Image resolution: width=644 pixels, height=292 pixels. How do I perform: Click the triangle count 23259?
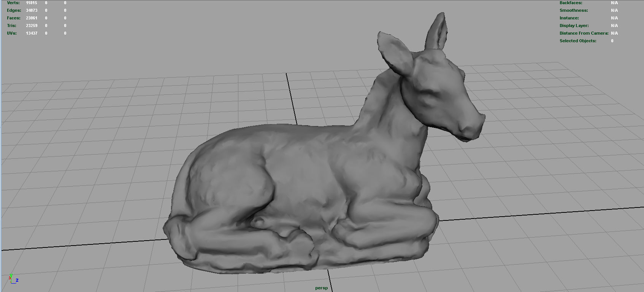[32, 26]
